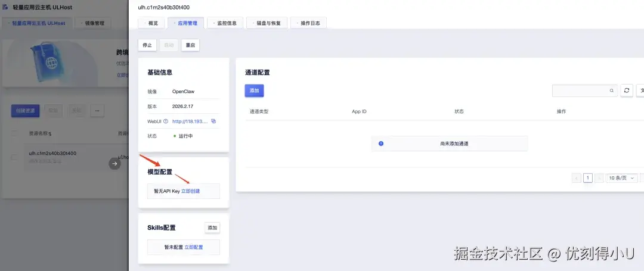This screenshot has height=271, width=644.
Task: Click the round arrow button beside ulh.c1m2s40b30t400 row
Action: pyautogui.click(x=114, y=164)
